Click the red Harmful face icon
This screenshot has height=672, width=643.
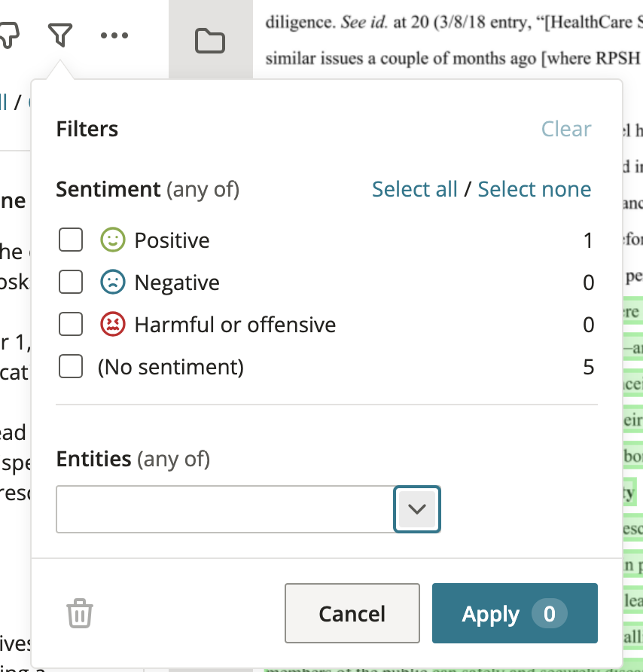click(x=113, y=325)
